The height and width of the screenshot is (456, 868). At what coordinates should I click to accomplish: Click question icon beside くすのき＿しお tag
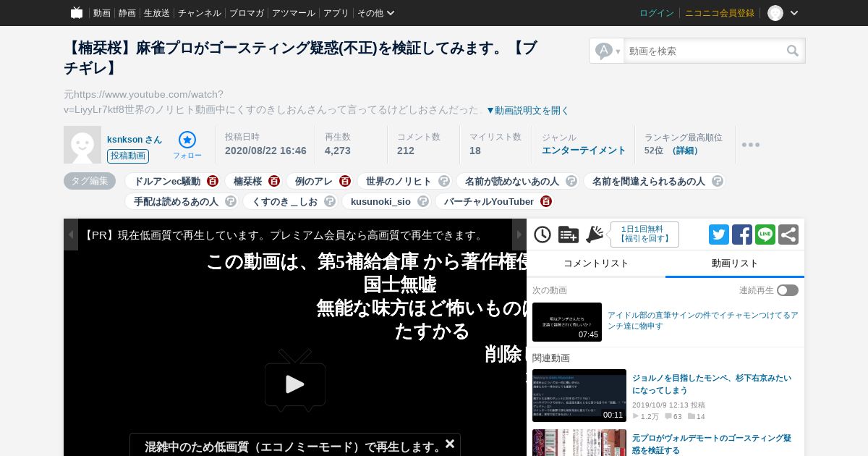[330, 201]
